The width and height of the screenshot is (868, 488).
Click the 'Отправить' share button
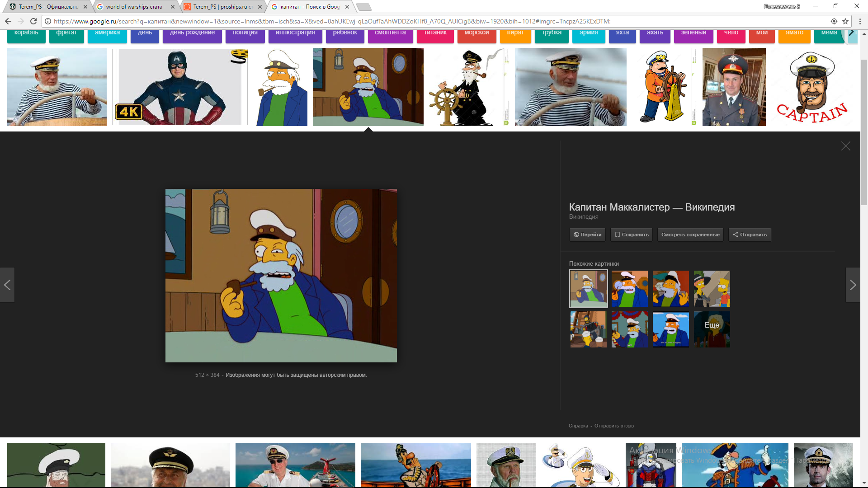tap(750, 235)
